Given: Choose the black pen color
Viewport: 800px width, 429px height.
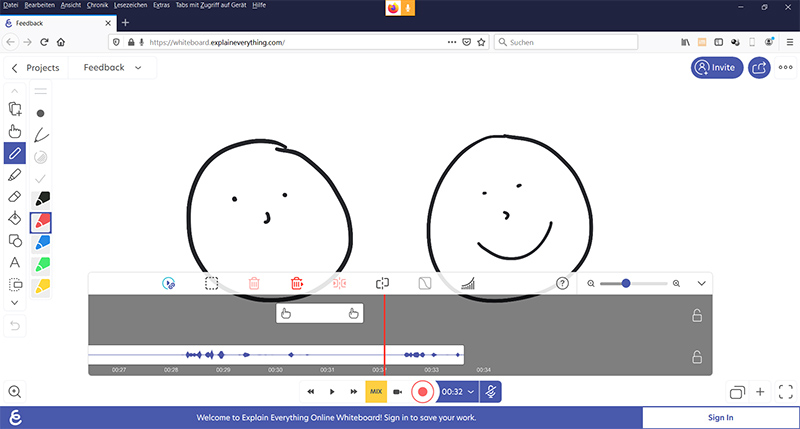Looking at the screenshot, I should [41, 199].
